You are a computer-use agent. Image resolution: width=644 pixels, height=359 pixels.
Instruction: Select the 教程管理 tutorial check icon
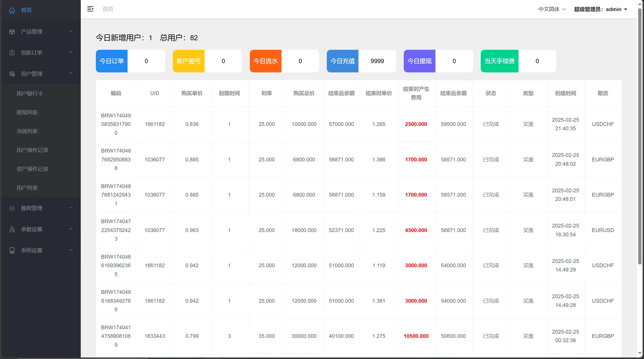pyautogui.click(x=12, y=208)
